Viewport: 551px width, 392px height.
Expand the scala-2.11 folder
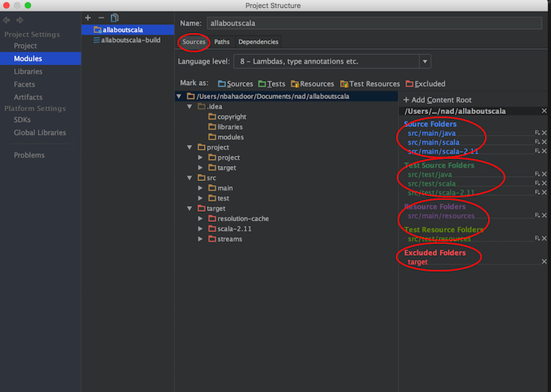200,228
